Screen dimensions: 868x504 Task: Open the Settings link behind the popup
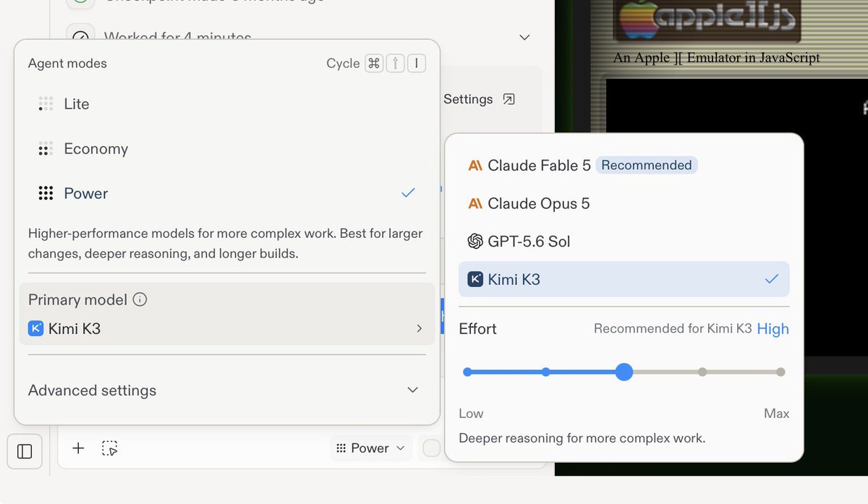[479, 99]
